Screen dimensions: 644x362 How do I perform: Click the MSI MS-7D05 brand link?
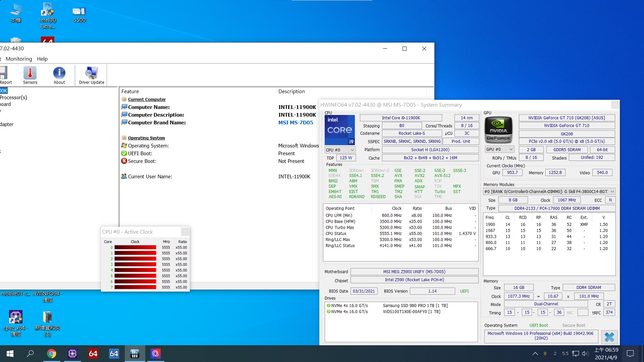point(296,122)
